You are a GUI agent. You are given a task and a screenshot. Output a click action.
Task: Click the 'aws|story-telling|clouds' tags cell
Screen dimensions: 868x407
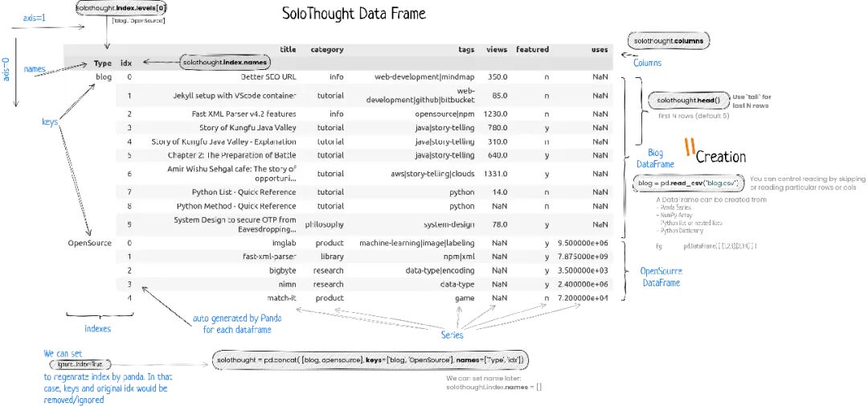[x=432, y=174]
